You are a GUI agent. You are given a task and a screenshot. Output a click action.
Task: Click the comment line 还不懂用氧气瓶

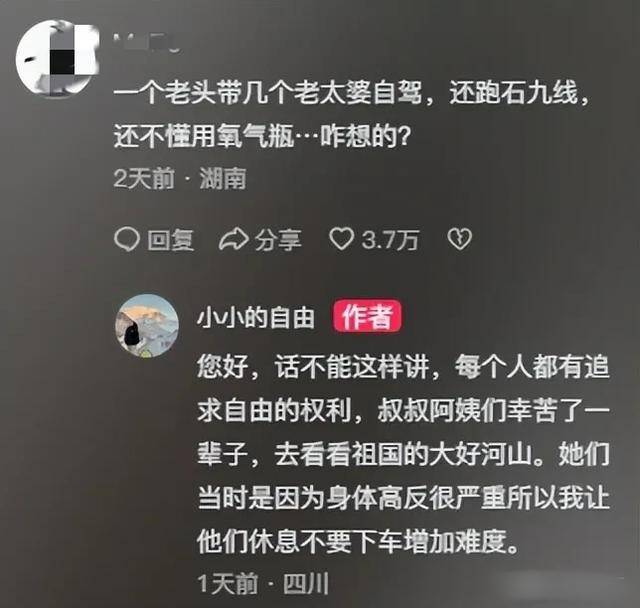262,136
